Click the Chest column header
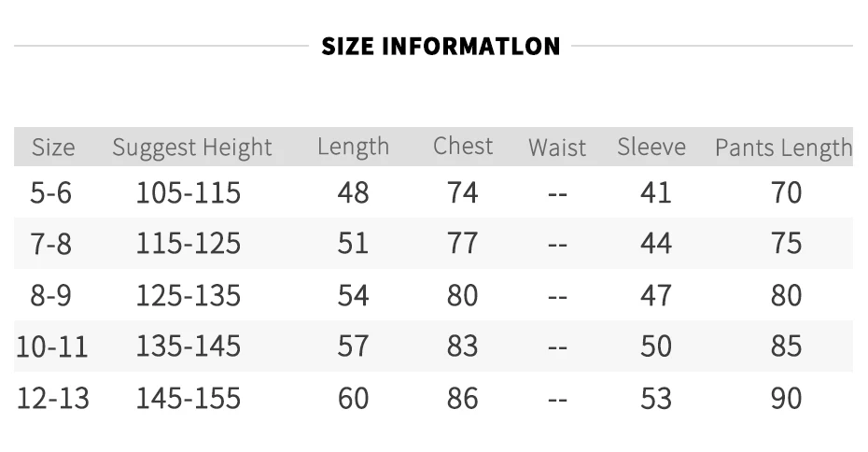 coord(463,147)
